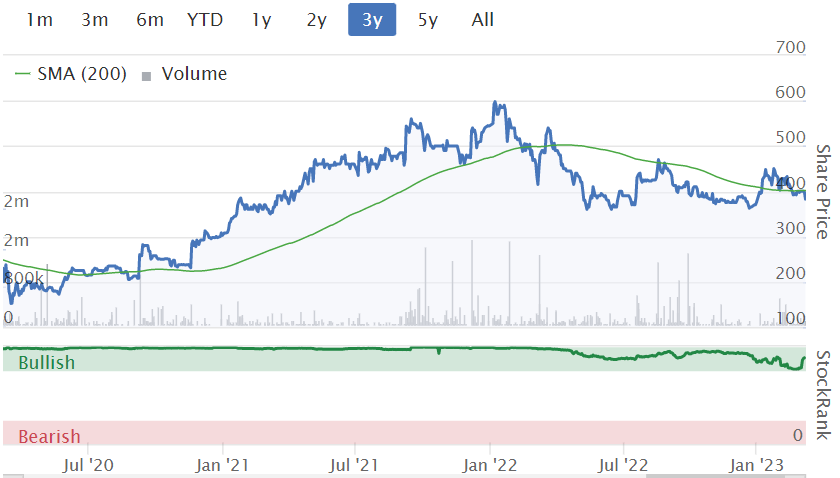The image size is (840, 478).
Task: Click the Jan '21 axis label
Action: point(222,465)
